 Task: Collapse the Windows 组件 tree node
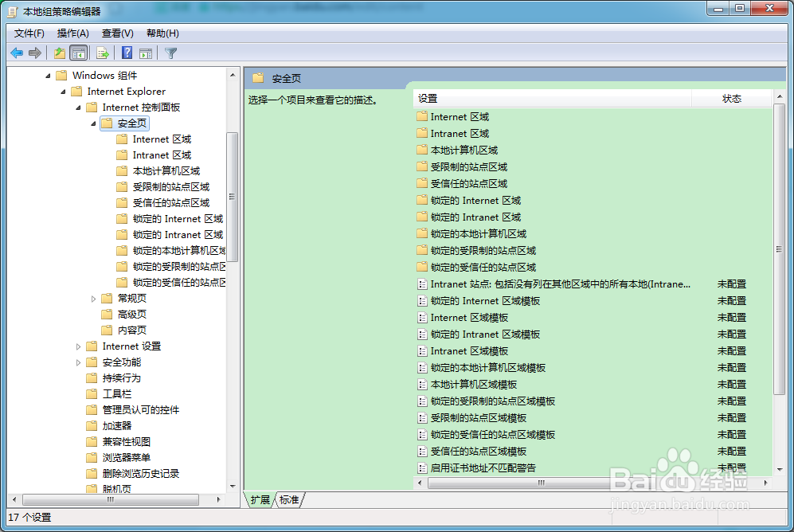click(48, 76)
